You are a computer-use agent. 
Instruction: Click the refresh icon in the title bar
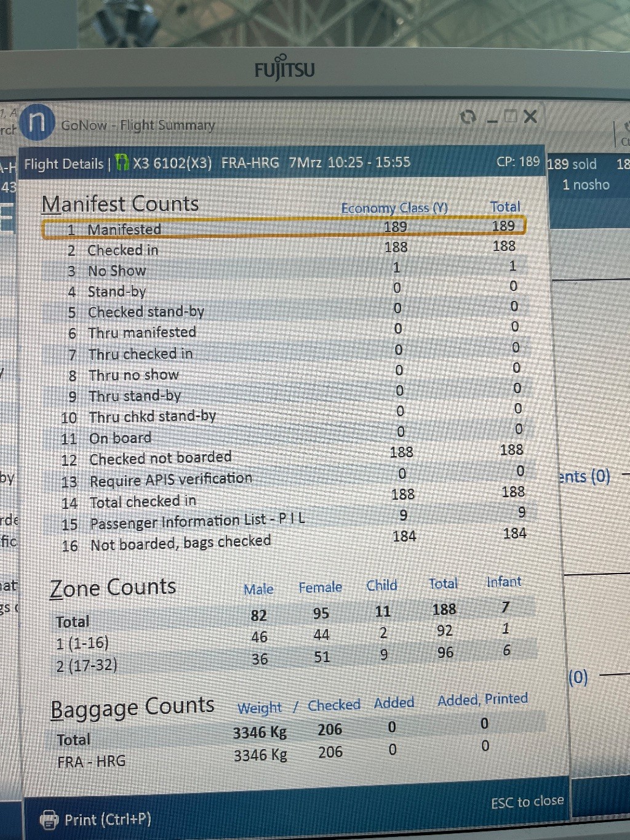tap(468, 117)
